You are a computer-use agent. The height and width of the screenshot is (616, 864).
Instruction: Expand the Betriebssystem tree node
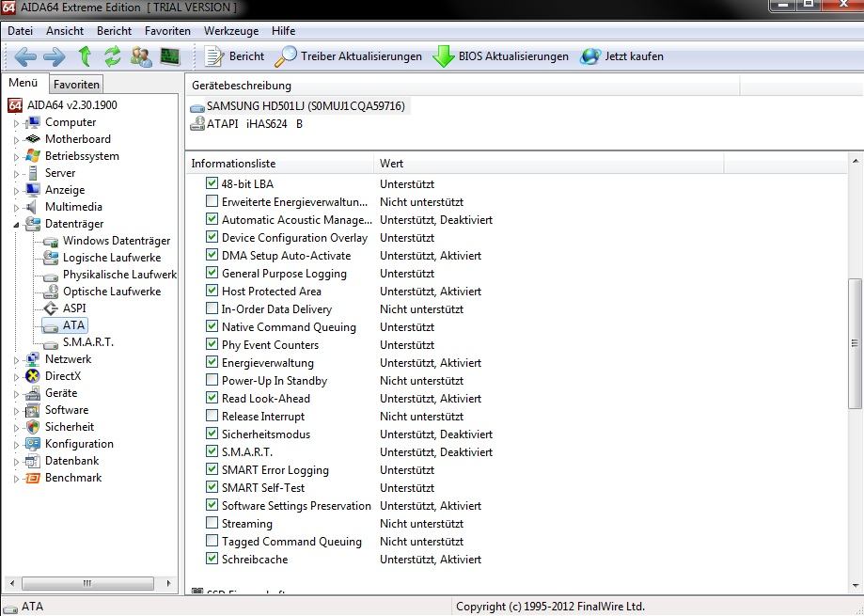17,157
